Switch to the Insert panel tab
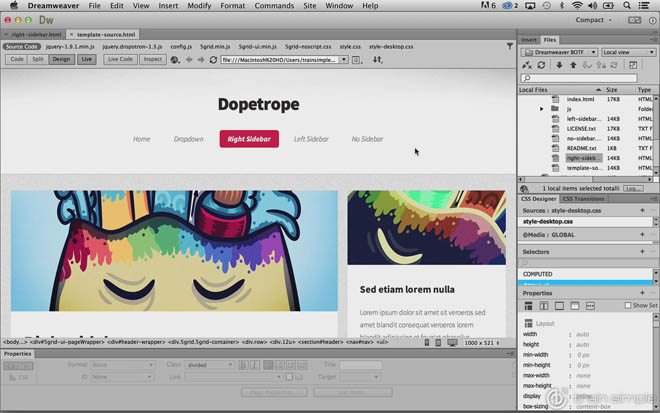This screenshot has height=413, width=660. pos(529,40)
